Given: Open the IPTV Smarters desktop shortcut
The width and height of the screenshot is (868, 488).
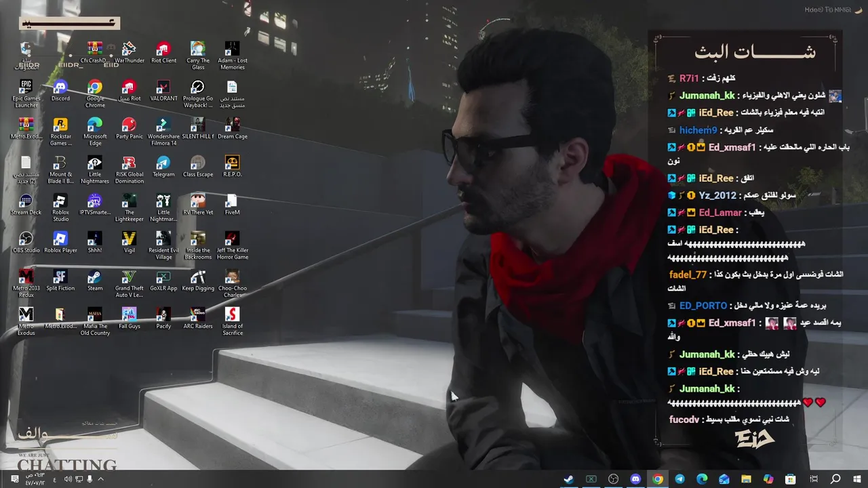Looking at the screenshot, I should point(95,205).
